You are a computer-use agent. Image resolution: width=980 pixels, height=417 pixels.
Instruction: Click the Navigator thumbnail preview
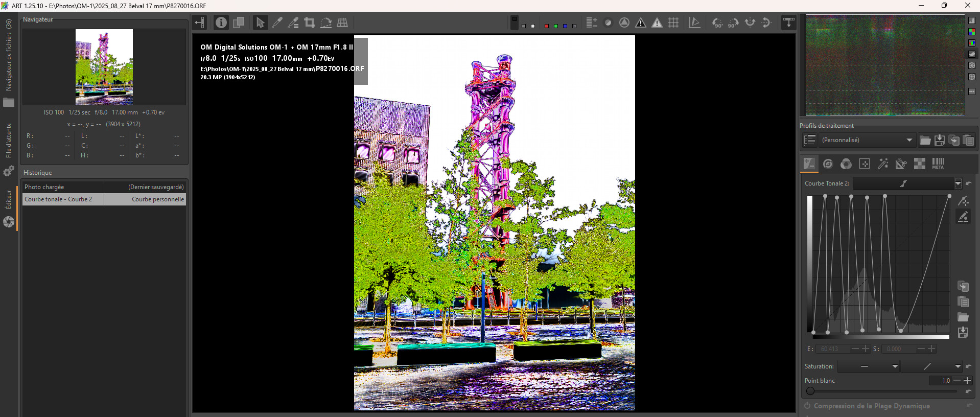104,66
